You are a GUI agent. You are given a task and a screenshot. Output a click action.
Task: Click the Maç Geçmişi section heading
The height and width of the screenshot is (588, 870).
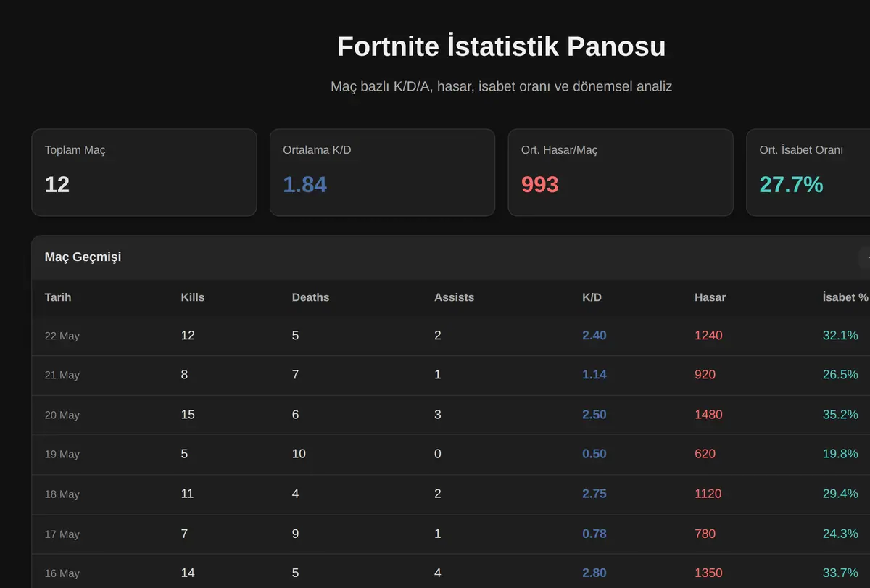[83, 257]
